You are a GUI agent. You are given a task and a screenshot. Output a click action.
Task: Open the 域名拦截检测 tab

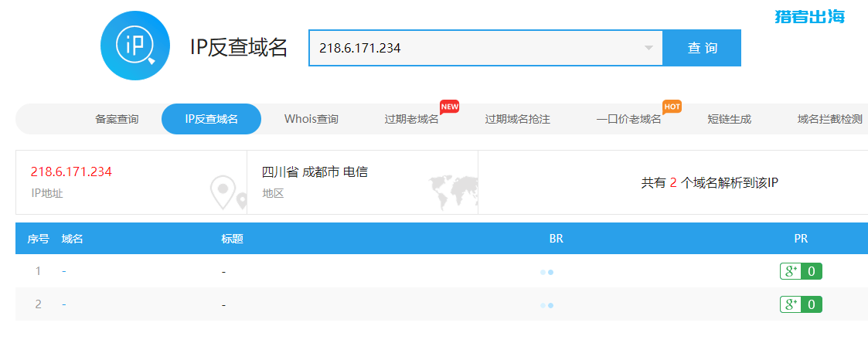point(830,119)
